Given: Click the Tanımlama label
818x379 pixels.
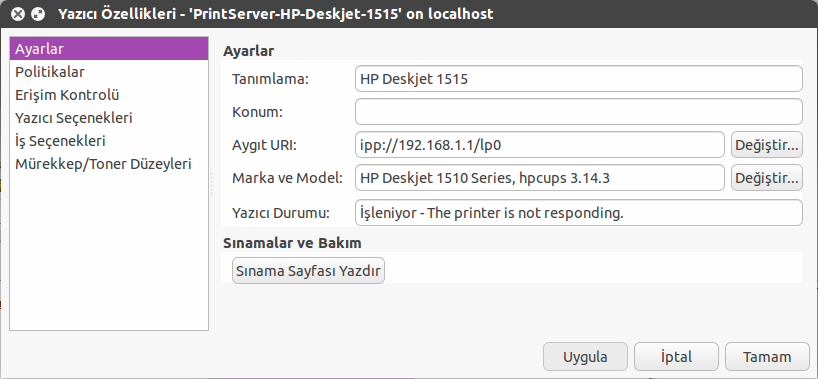Looking at the screenshot, I should [271, 79].
